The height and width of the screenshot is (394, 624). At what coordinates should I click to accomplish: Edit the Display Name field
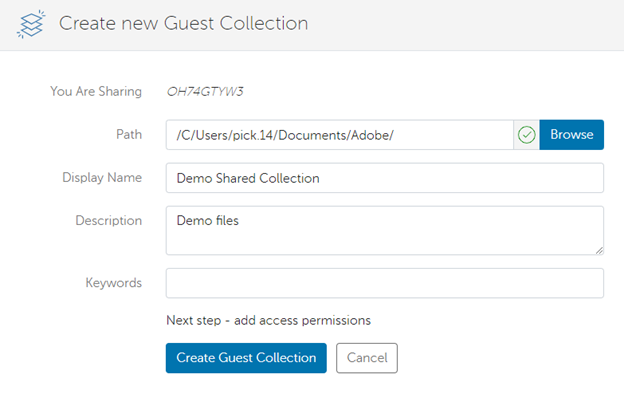tap(385, 178)
